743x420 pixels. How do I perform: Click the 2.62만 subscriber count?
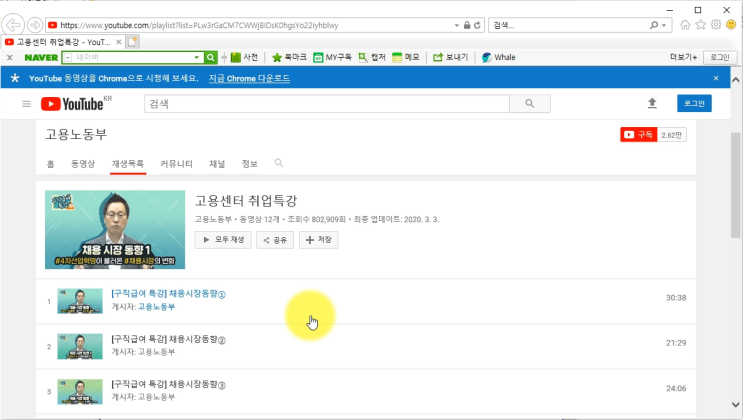point(672,135)
